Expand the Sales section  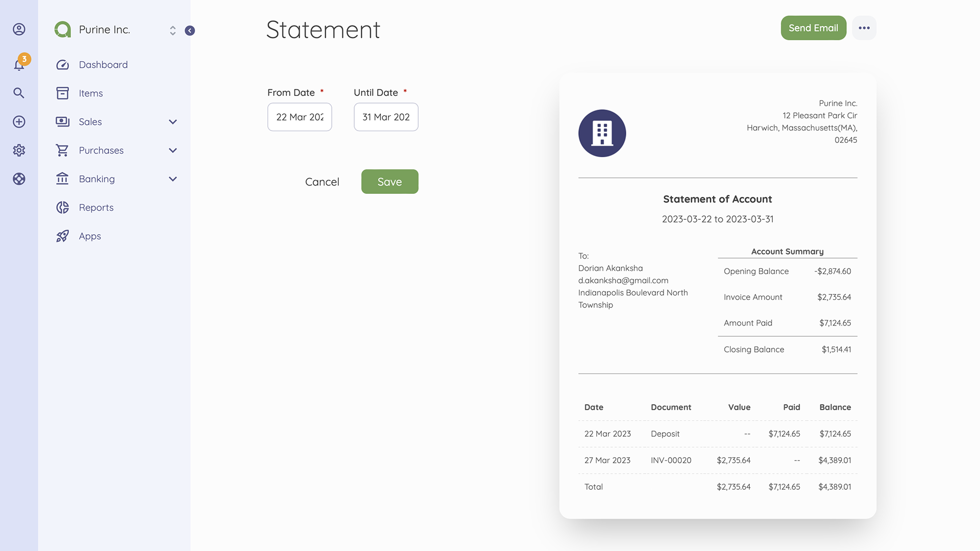click(173, 122)
